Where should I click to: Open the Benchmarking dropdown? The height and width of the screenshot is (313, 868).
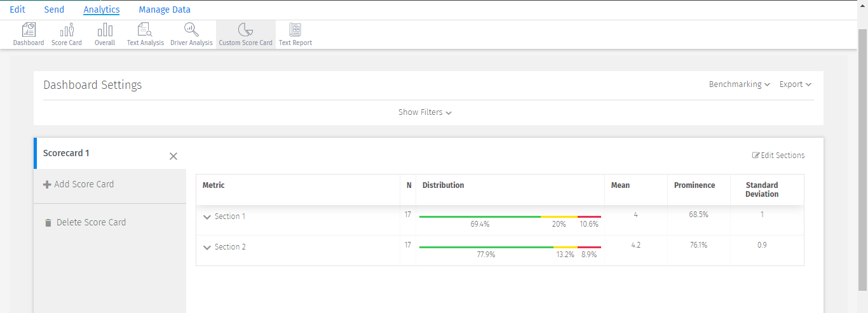[x=739, y=84]
